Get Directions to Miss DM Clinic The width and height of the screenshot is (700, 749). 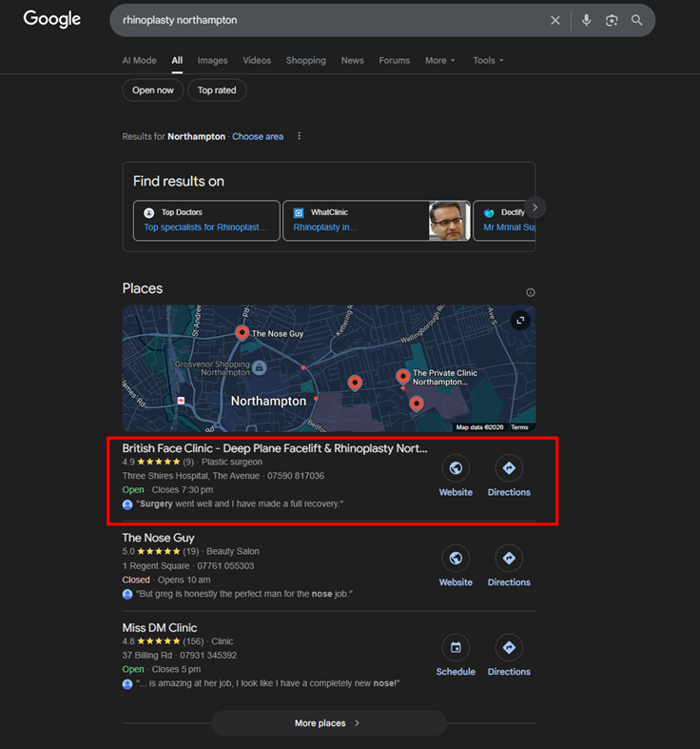pyautogui.click(x=509, y=656)
